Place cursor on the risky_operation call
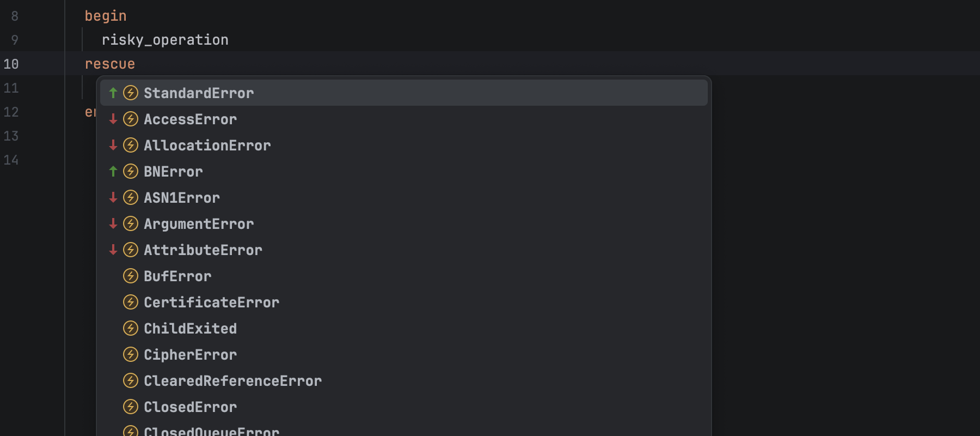 click(165, 40)
